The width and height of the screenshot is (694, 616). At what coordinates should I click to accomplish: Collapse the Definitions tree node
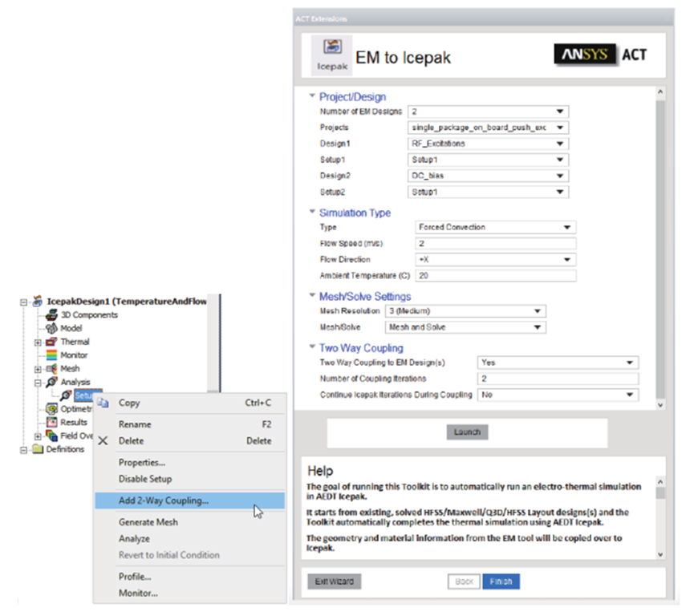tap(23, 450)
